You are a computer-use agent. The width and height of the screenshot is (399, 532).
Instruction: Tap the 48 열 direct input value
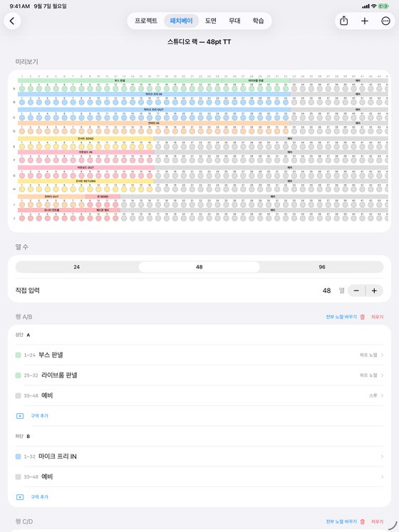tap(326, 291)
